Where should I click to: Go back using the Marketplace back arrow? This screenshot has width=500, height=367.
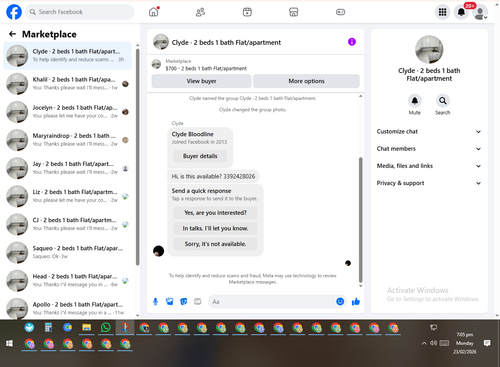(12, 34)
